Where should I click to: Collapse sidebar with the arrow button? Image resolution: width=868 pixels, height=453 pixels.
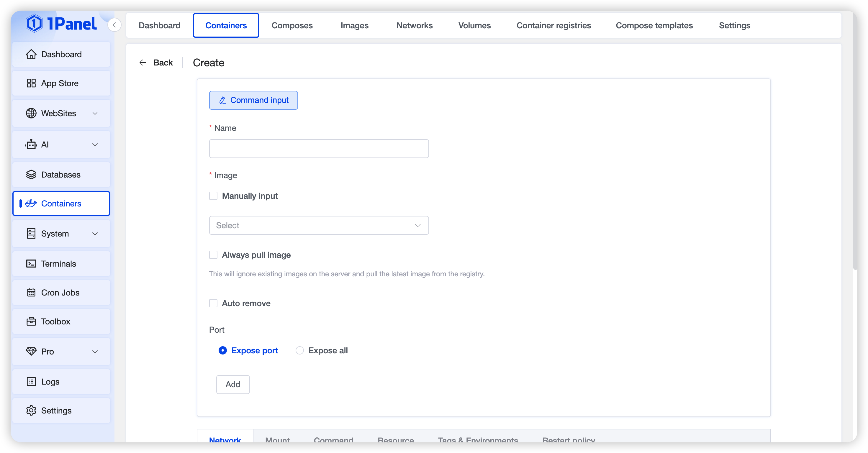(x=114, y=25)
